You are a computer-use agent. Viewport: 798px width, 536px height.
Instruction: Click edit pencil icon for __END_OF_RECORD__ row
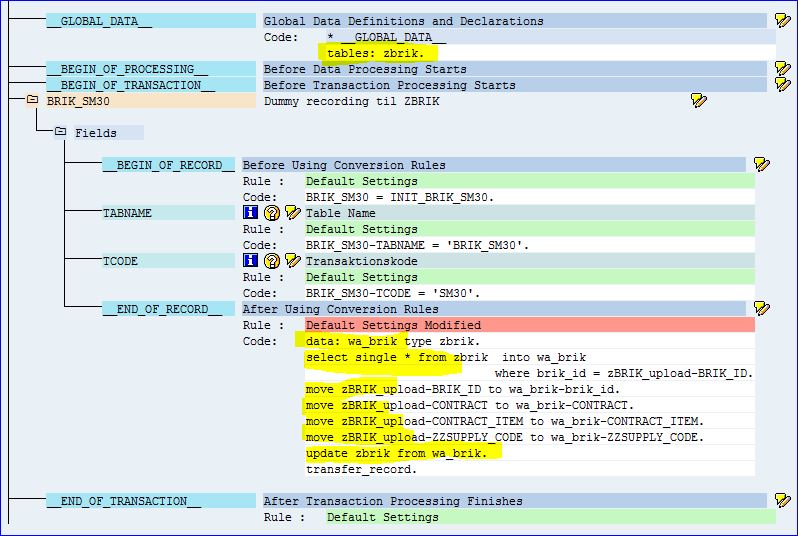click(x=761, y=308)
